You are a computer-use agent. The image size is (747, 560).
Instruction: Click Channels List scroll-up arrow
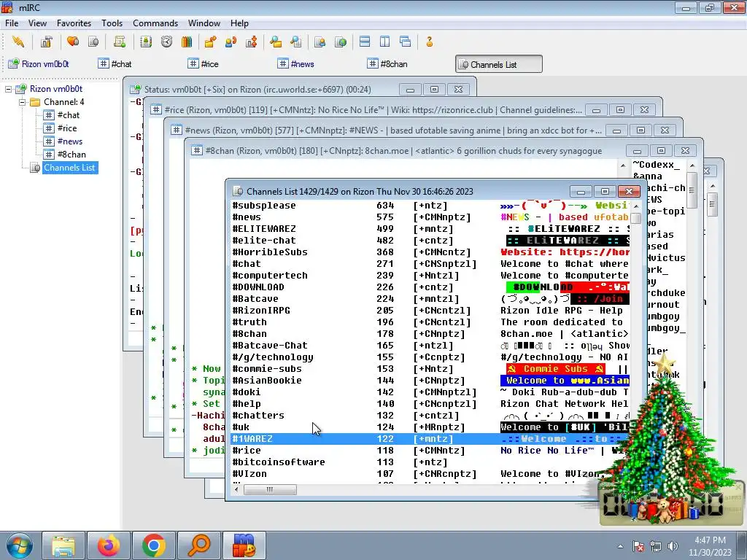coord(636,206)
